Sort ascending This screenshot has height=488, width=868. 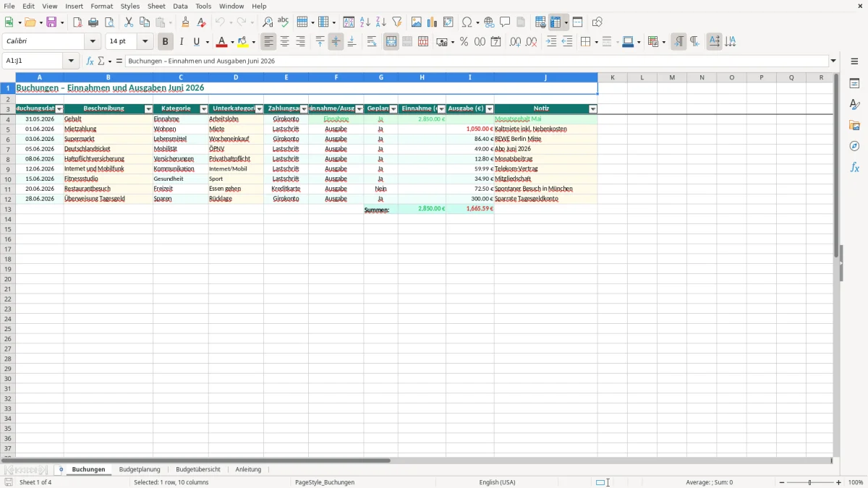point(365,22)
